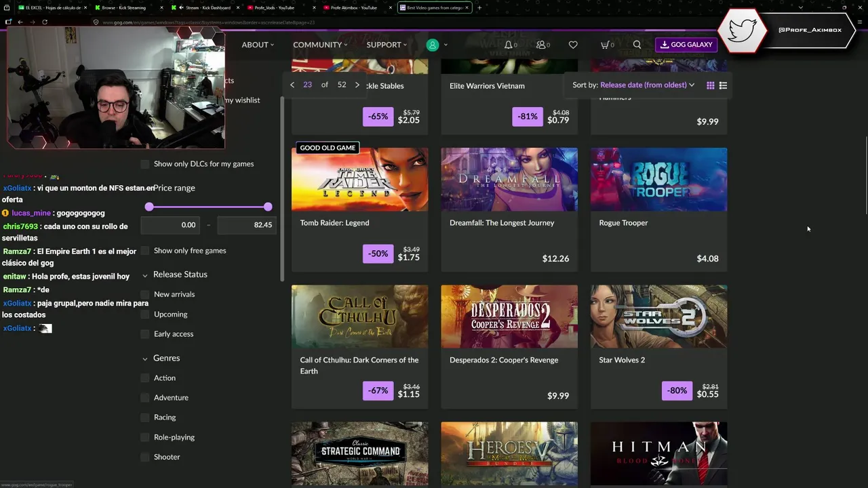Open the Heroes V bundle cover thumbnail

(509, 453)
